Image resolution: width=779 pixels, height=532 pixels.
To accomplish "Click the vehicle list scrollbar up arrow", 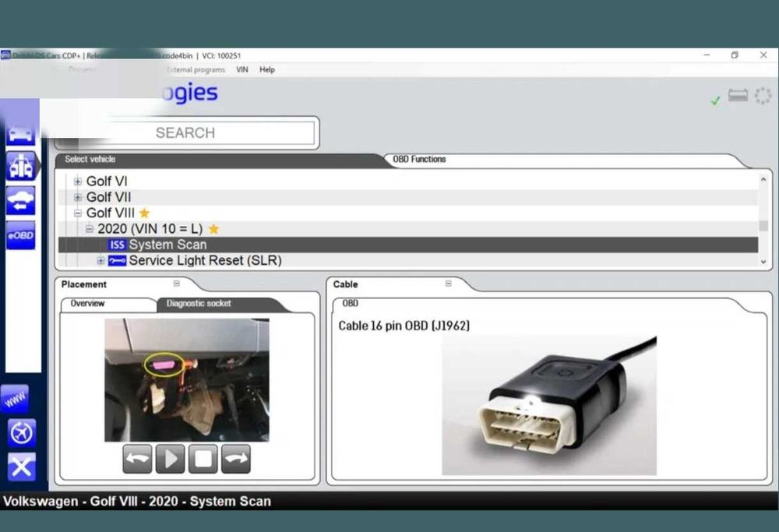I will click(763, 179).
